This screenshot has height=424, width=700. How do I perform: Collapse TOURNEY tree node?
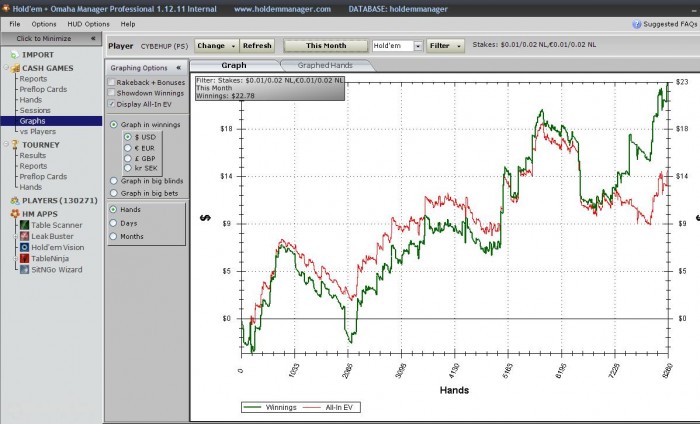pos(6,144)
